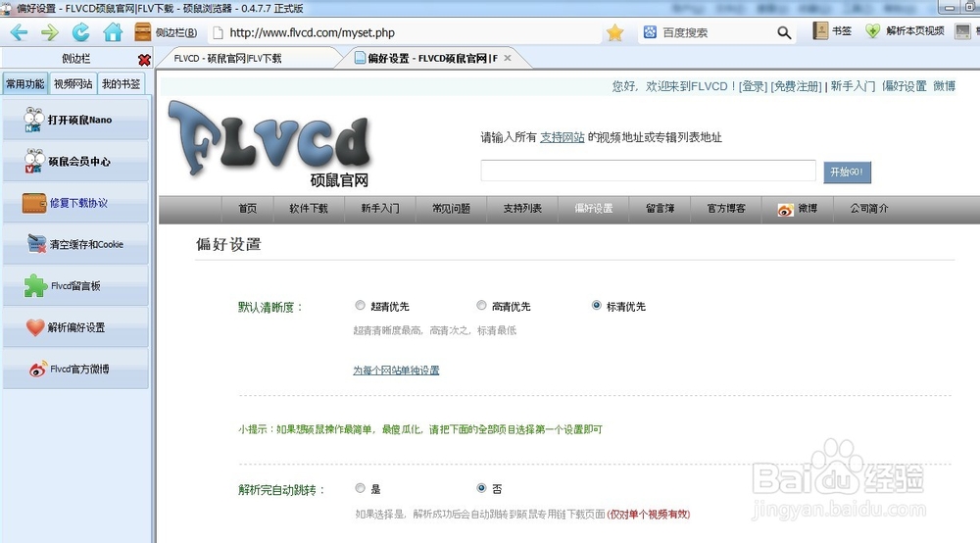Click 解析本页视频 download button
Image resolution: width=980 pixels, height=543 pixels.
click(x=905, y=30)
